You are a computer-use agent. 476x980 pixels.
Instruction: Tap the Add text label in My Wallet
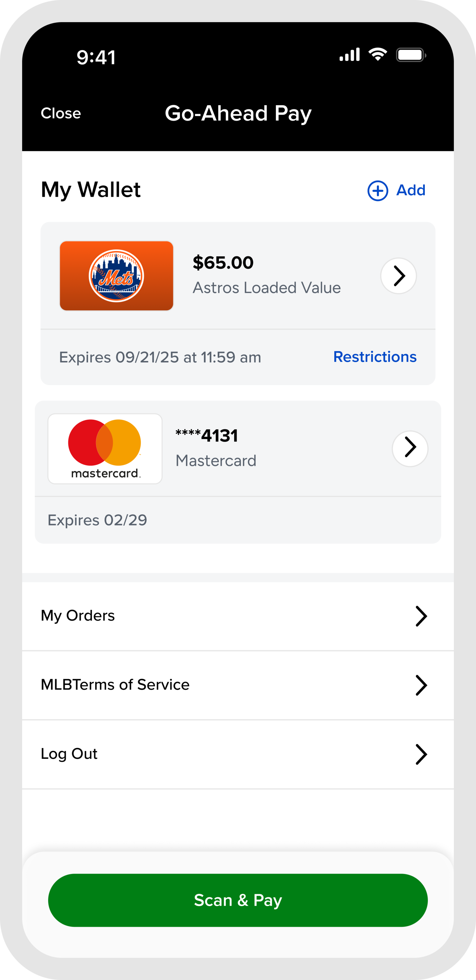coord(411,190)
